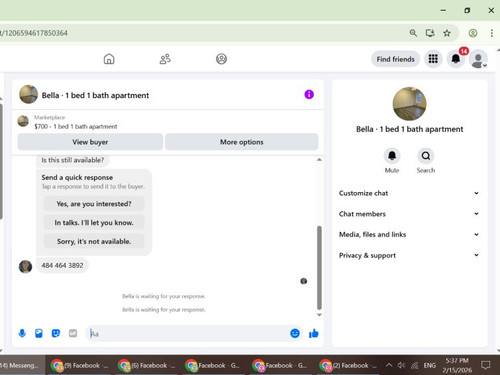Click the '$700 - 1 bed 1 bath apartment' listing text
Image resolution: width=500 pixels, height=375 pixels.
coord(76,126)
